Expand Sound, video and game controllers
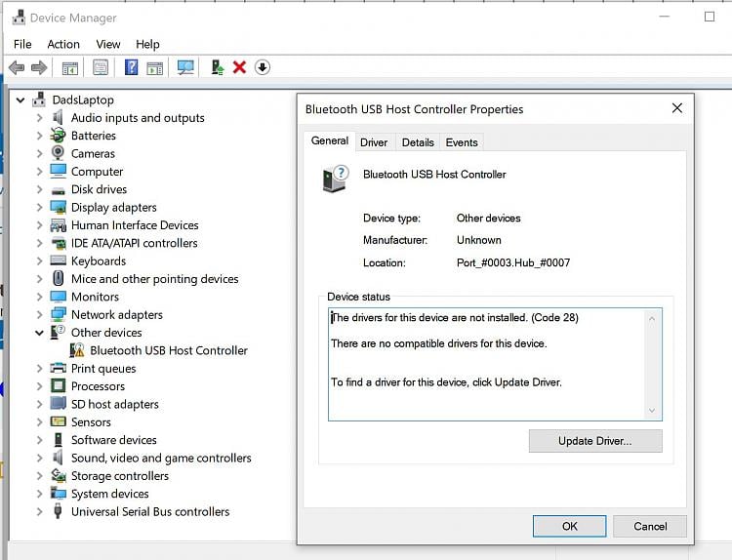 [x=40, y=458]
